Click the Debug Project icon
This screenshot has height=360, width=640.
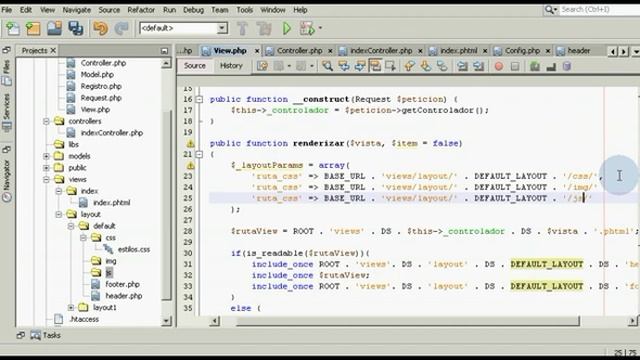(x=307, y=28)
